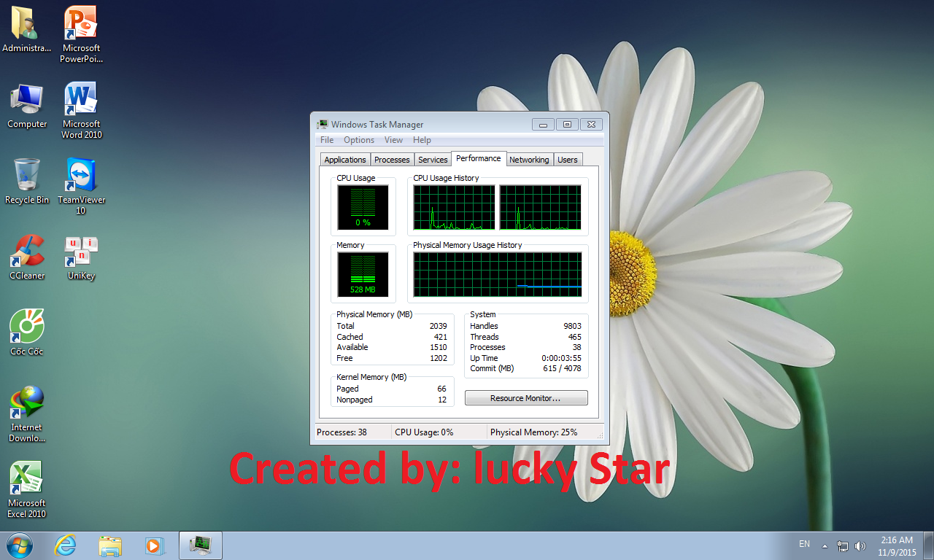Switch to the Processes tab

pos(392,160)
